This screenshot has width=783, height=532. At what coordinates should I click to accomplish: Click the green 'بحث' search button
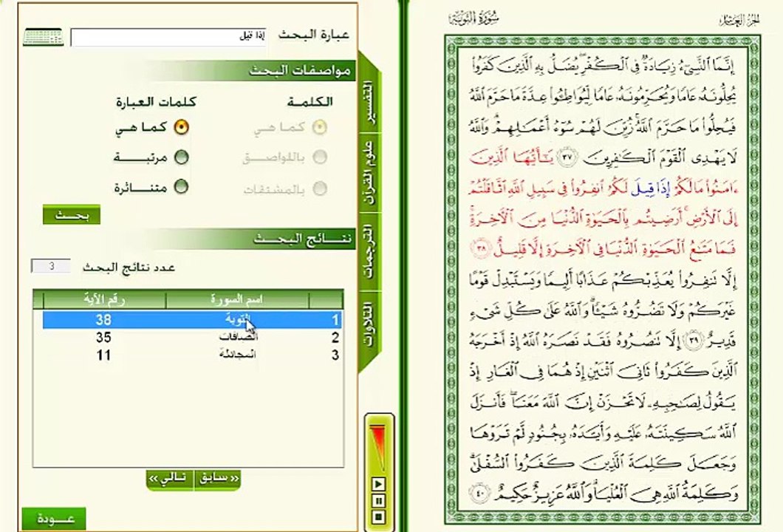pyautogui.click(x=72, y=215)
